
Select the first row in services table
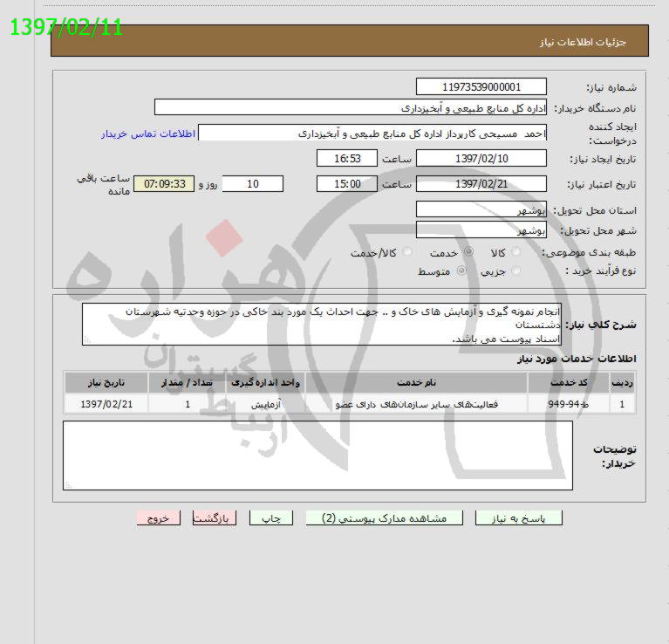349,404
